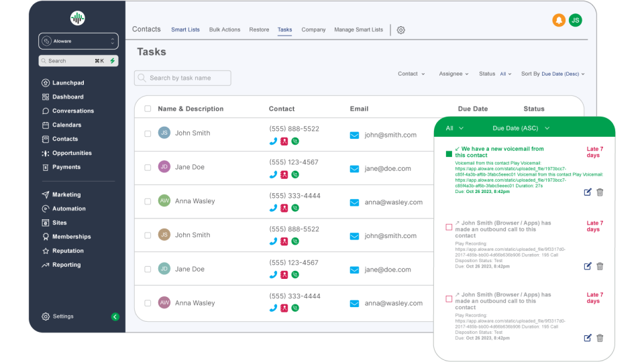The height and width of the screenshot is (362, 644).
Task: Open the Restore tab
Action: coord(259,29)
